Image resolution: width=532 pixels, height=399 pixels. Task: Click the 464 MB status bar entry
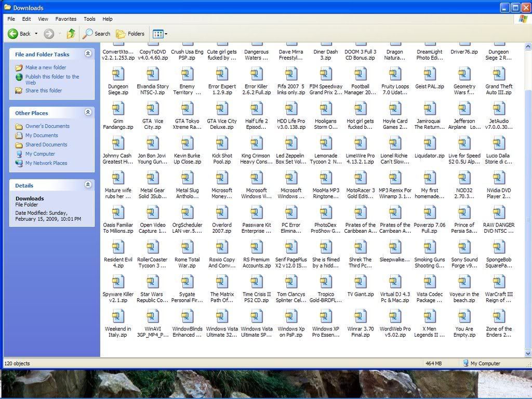434,363
